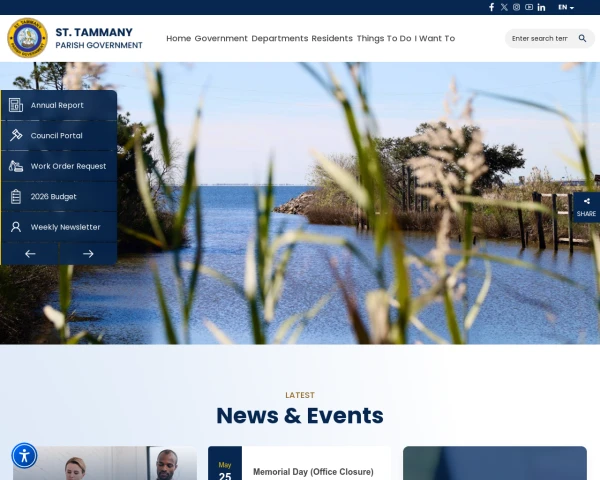600x480 pixels.
Task: Click the previous arrow in quick links
Action: 30,254
